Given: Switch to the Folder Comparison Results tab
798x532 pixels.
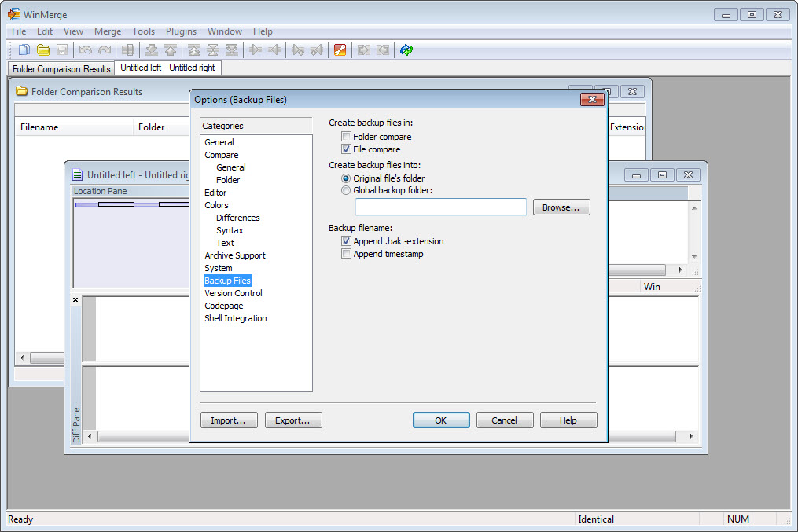Looking at the screenshot, I should coord(61,68).
